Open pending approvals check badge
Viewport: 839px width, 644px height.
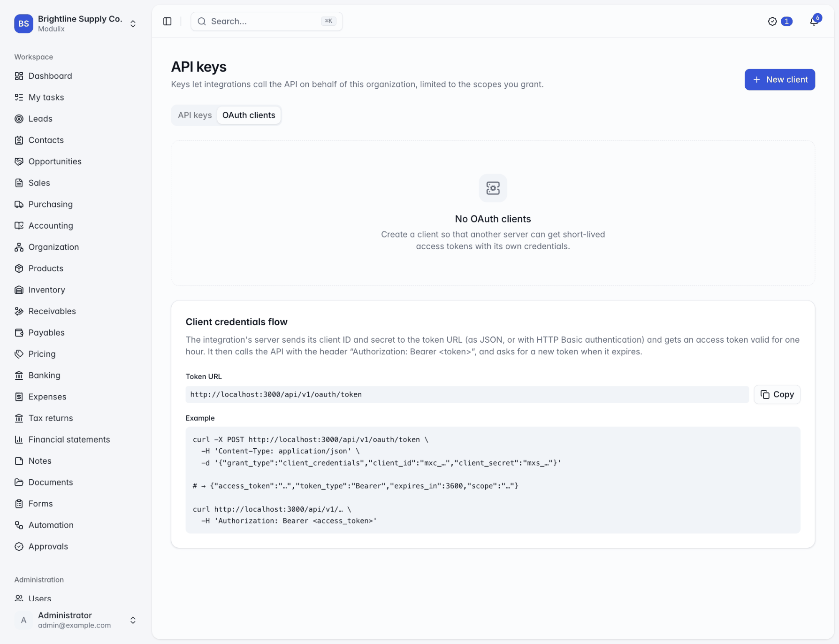pyautogui.click(x=780, y=22)
